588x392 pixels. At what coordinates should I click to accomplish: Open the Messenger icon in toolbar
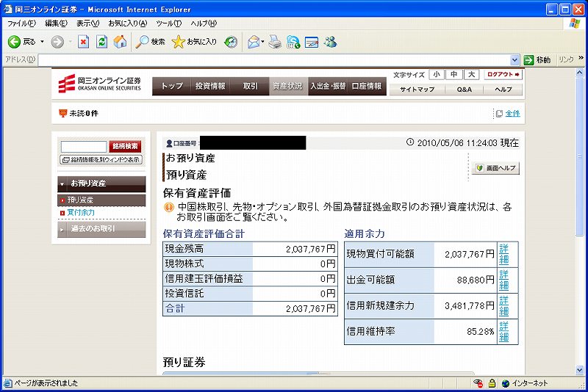coord(330,42)
